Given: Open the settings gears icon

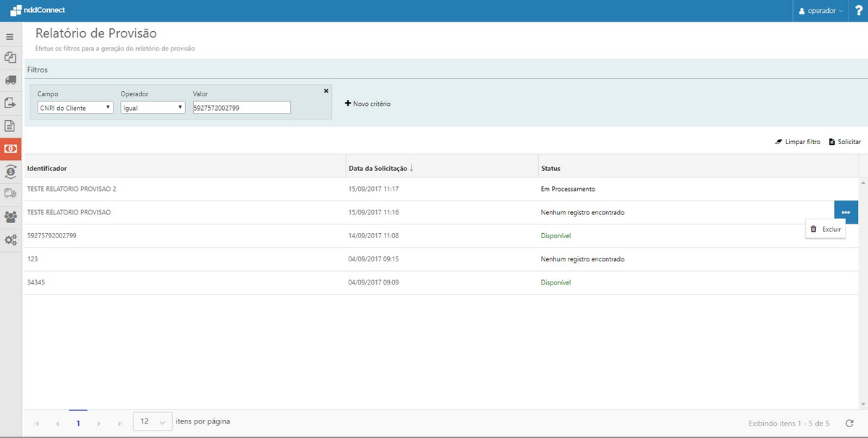Looking at the screenshot, I should [x=10, y=240].
